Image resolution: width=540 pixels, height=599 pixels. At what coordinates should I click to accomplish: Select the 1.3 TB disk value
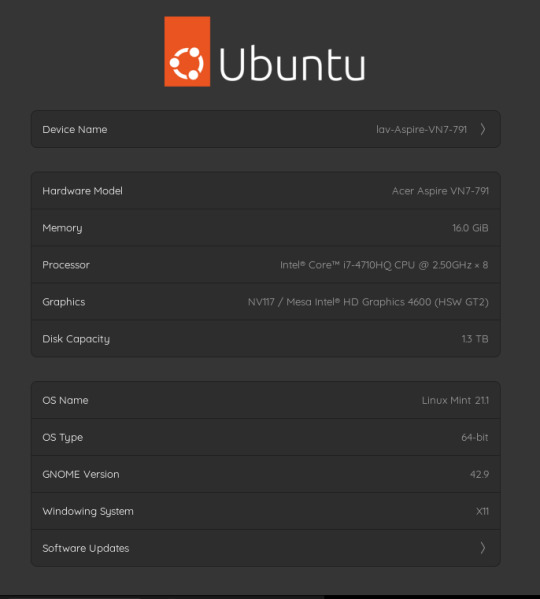click(475, 339)
